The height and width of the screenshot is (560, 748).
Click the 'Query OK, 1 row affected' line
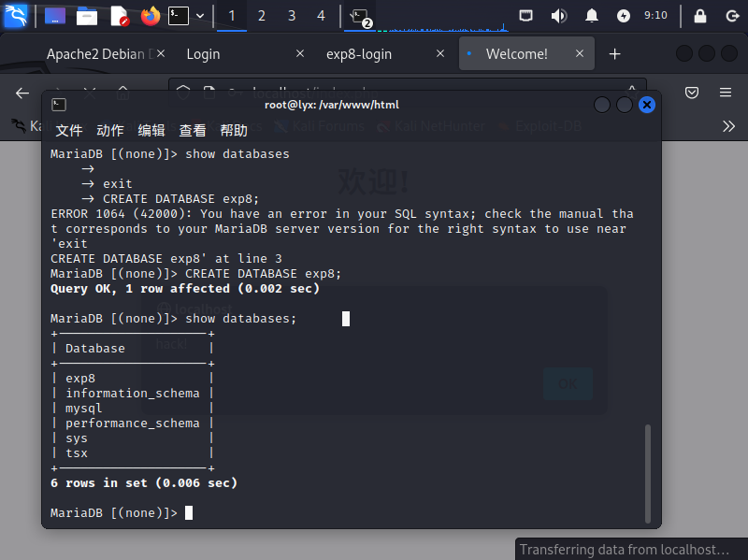click(x=185, y=289)
